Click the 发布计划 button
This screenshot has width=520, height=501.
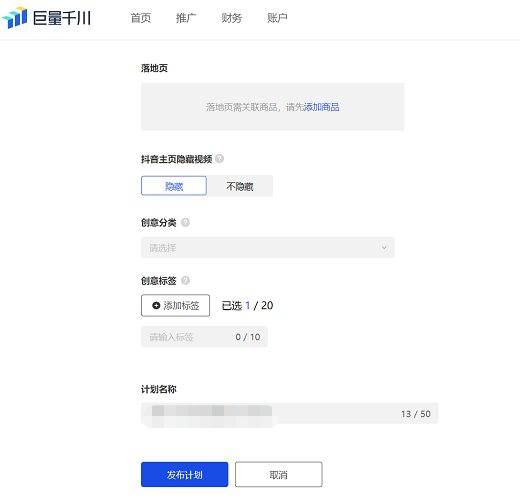[x=185, y=475]
